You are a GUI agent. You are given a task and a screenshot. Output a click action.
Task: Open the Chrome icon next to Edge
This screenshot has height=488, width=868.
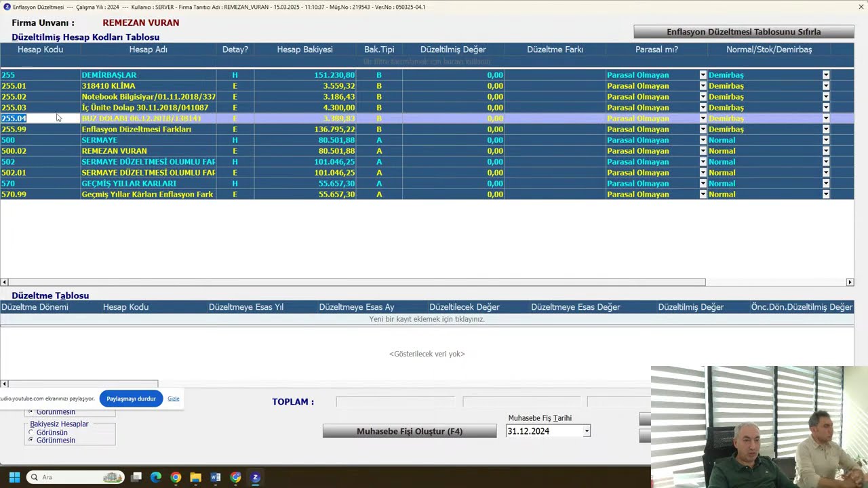point(176,477)
